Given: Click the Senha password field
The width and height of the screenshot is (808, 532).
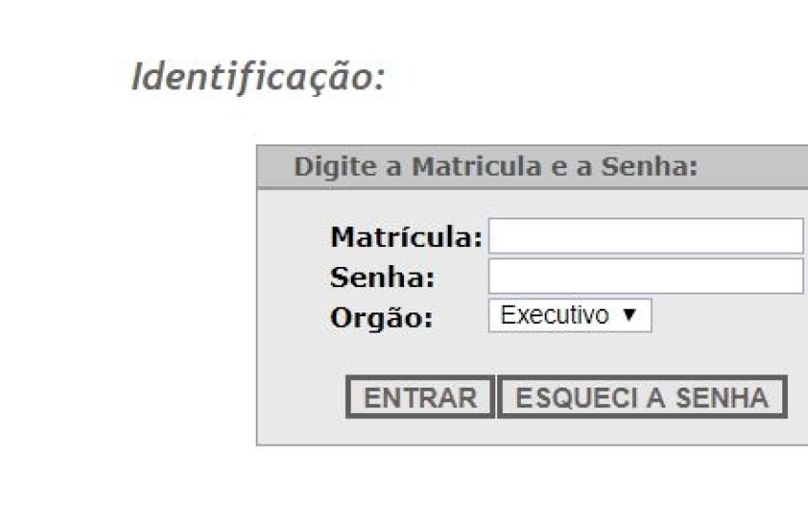Looking at the screenshot, I should click(645, 276).
